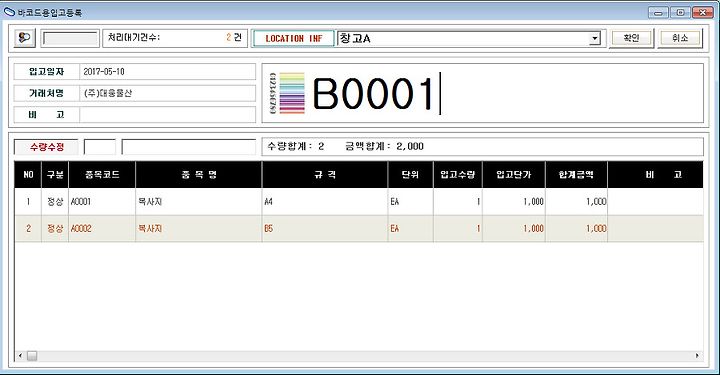Screen dimensions: 720x375
Task: Maximize the 바코드용입고등록 window
Action: pos(681,12)
